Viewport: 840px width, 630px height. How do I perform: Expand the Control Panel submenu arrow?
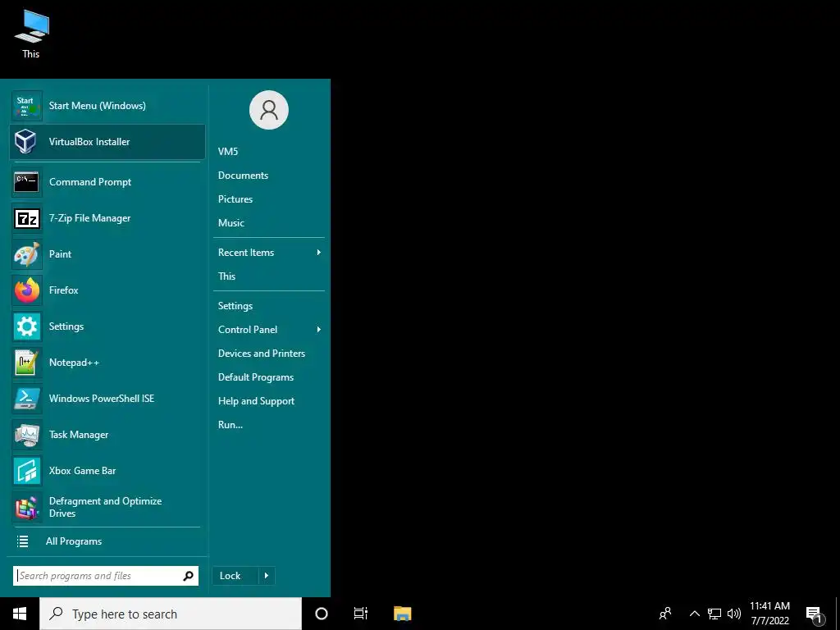319,330
